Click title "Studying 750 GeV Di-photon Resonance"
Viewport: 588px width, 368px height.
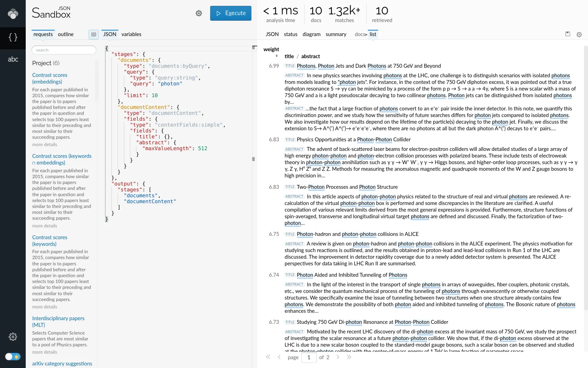click(x=372, y=322)
